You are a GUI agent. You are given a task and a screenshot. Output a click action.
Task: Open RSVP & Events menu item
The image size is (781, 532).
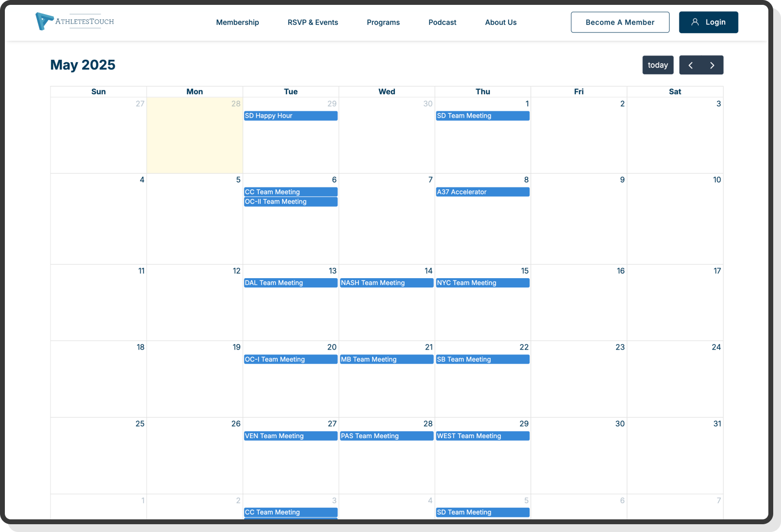[313, 22]
